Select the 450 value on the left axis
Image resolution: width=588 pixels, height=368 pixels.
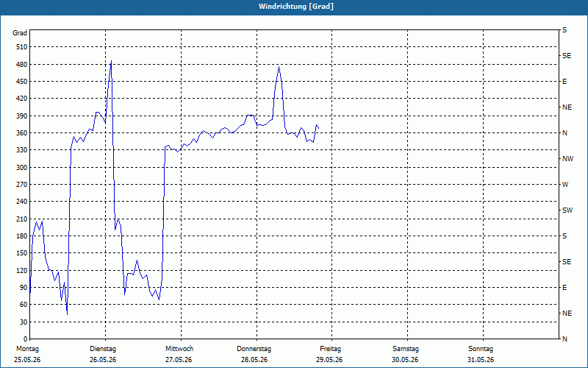tap(22, 82)
